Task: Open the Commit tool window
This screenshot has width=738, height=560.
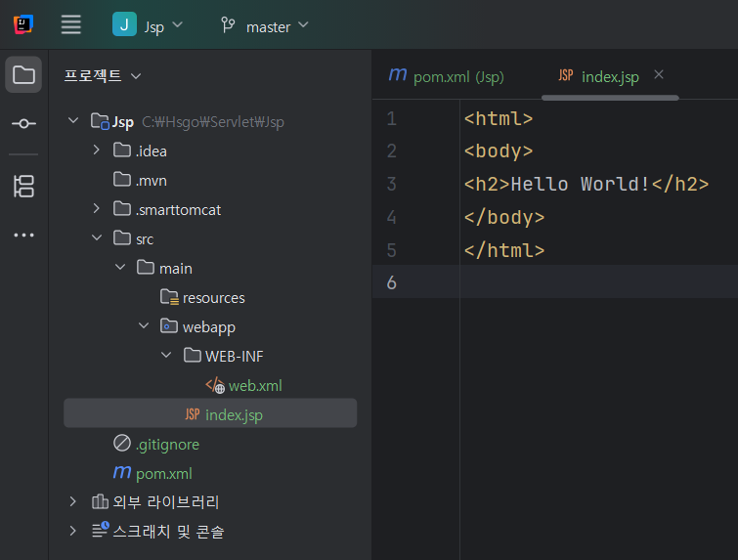Action: tap(23, 124)
